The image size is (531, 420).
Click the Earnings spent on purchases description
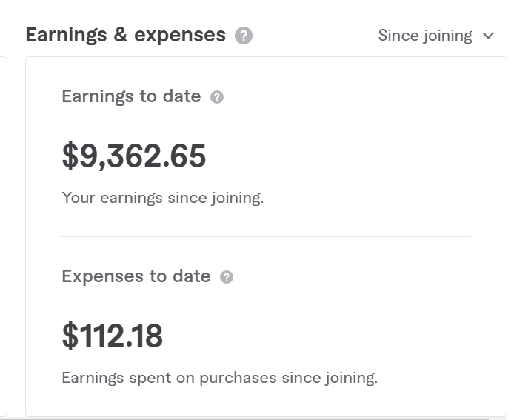[219, 378]
